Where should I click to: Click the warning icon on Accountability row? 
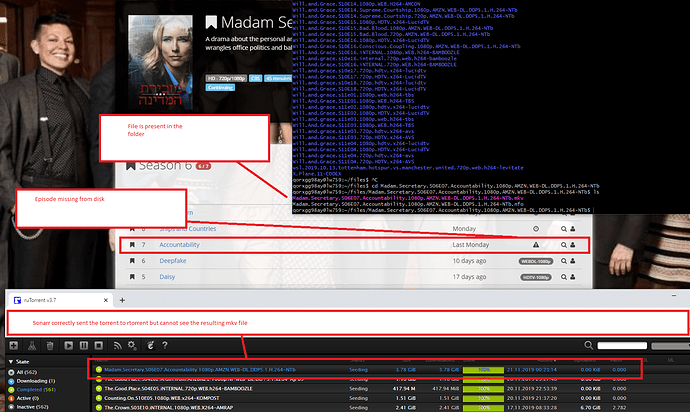[536, 245]
